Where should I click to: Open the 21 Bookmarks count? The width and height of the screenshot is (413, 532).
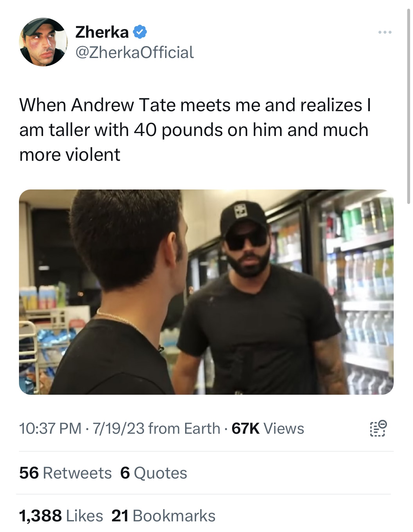click(x=163, y=516)
